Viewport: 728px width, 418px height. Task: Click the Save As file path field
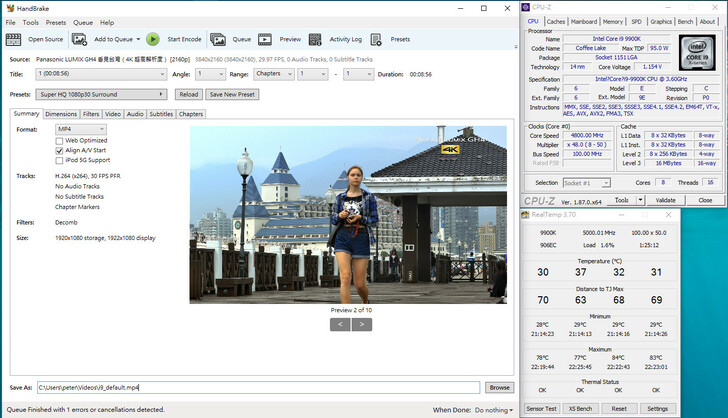point(258,387)
